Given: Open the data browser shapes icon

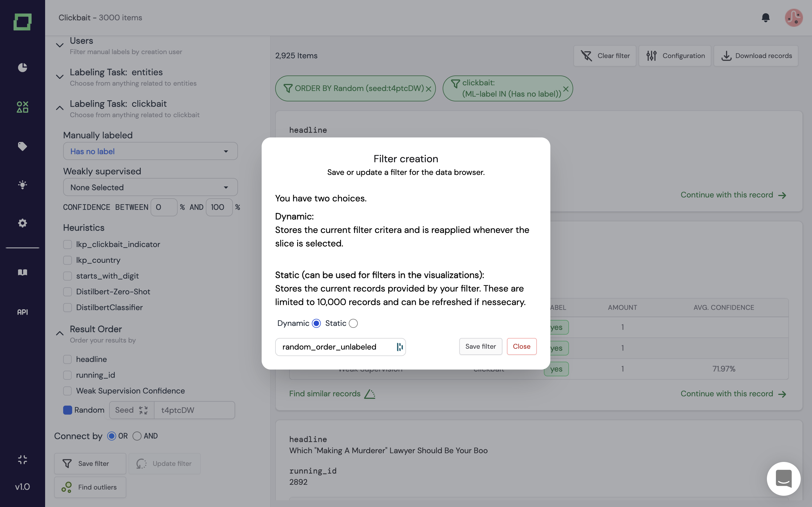Looking at the screenshot, I should click(x=23, y=107).
